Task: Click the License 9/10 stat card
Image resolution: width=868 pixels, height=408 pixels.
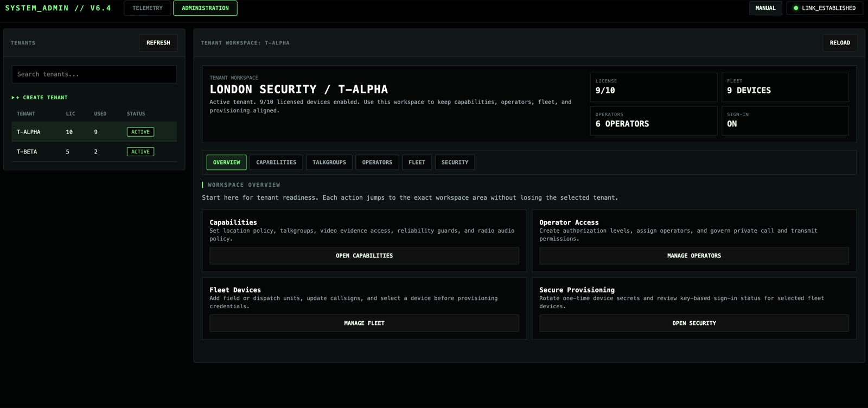Action: 654,87
